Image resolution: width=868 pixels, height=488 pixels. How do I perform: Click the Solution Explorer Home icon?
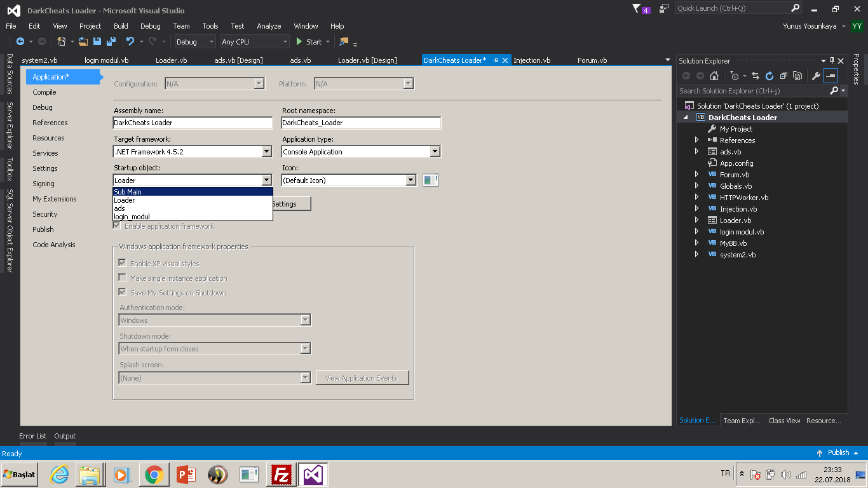(x=714, y=76)
